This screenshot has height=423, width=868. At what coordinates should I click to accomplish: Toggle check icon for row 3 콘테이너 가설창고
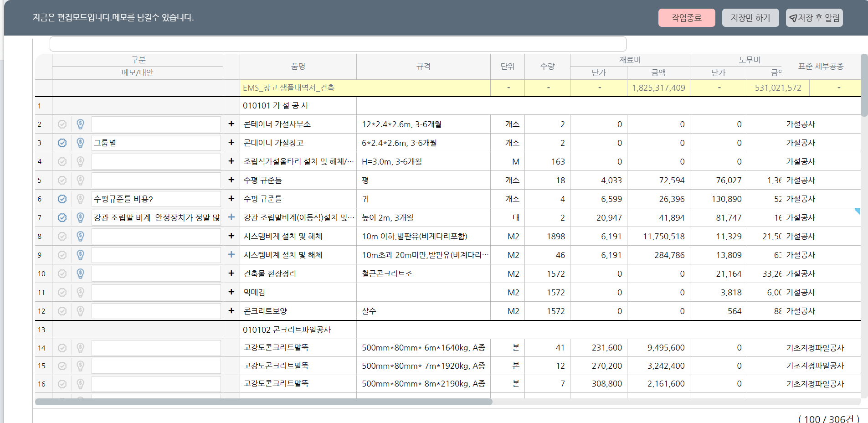click(x=62, y=143)
